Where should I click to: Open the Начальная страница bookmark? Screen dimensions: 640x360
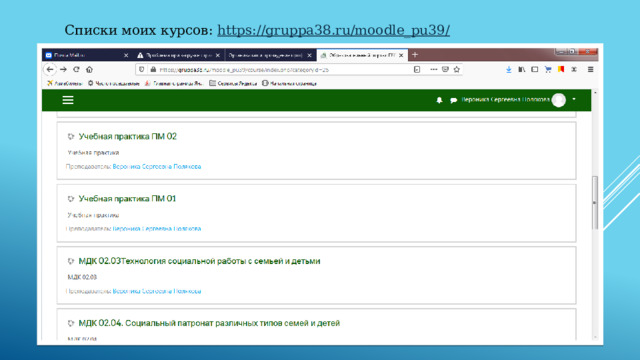[x=289, y=83]
